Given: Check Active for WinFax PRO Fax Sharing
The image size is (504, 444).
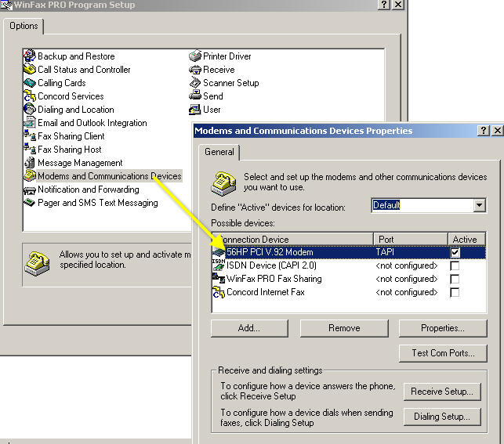Looking at the screenshot, I should (455, 279).
